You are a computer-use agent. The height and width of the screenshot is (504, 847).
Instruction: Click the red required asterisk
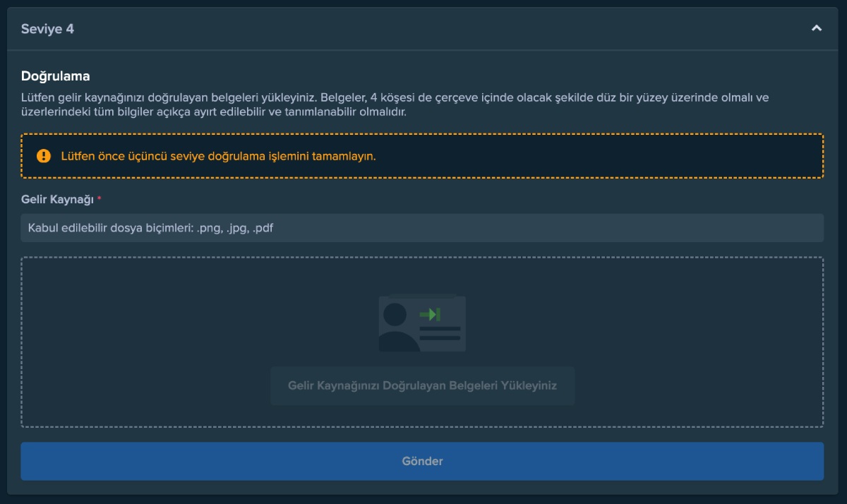(100, 200)
